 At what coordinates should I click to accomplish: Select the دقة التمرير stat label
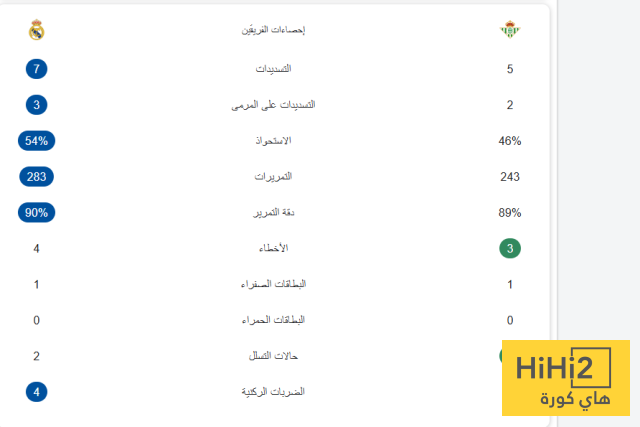point(273,213)
